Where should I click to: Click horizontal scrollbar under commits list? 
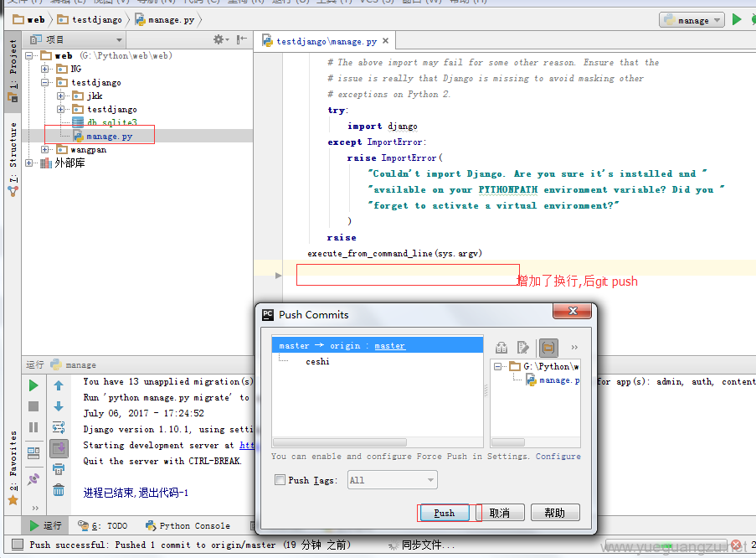tap(340, 442)
